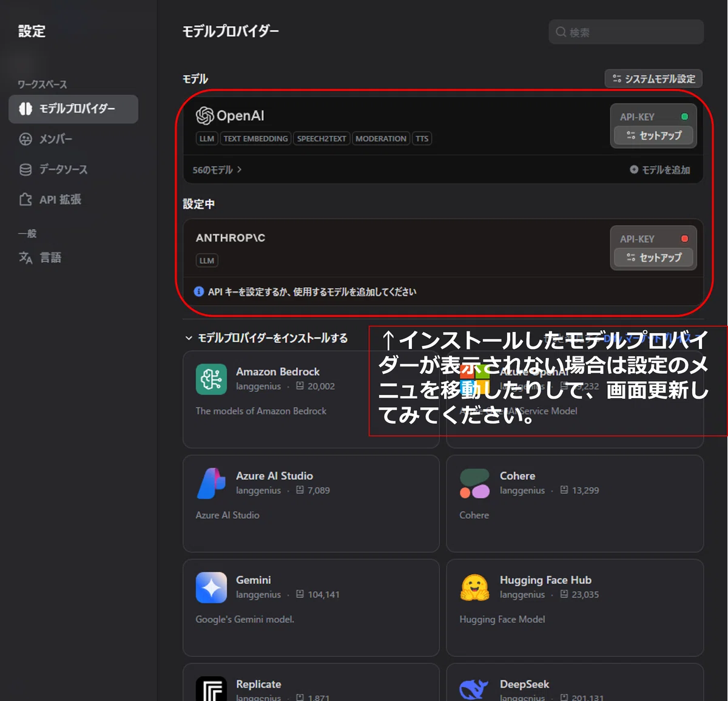Click the database icon beside データソース
This screenshot has width=728, height=701.
pyautogui.click(x=25, y=169)
